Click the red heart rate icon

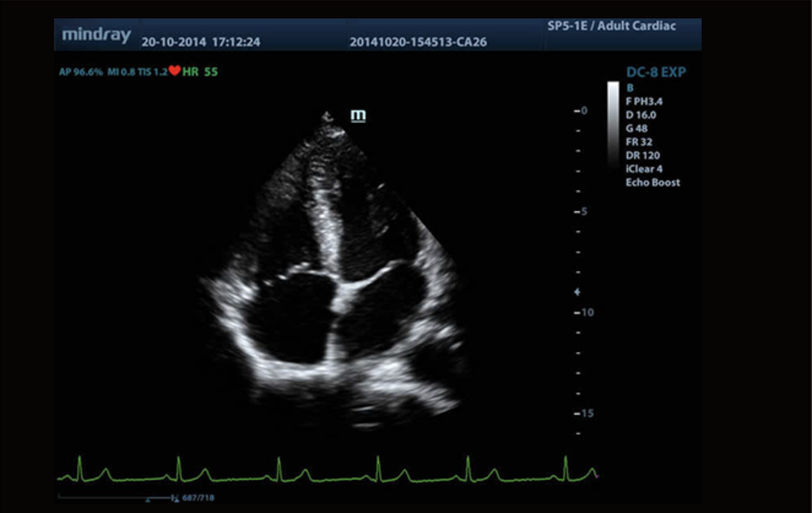tap(175, 71)
